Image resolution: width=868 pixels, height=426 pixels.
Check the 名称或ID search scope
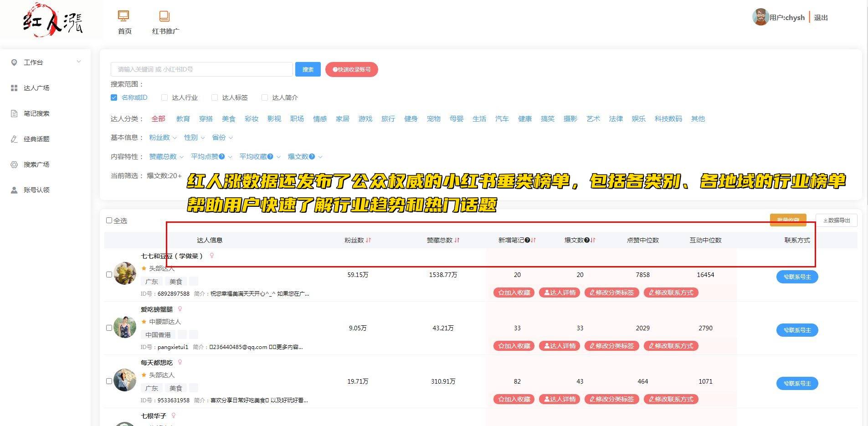[x=114, y=98]
